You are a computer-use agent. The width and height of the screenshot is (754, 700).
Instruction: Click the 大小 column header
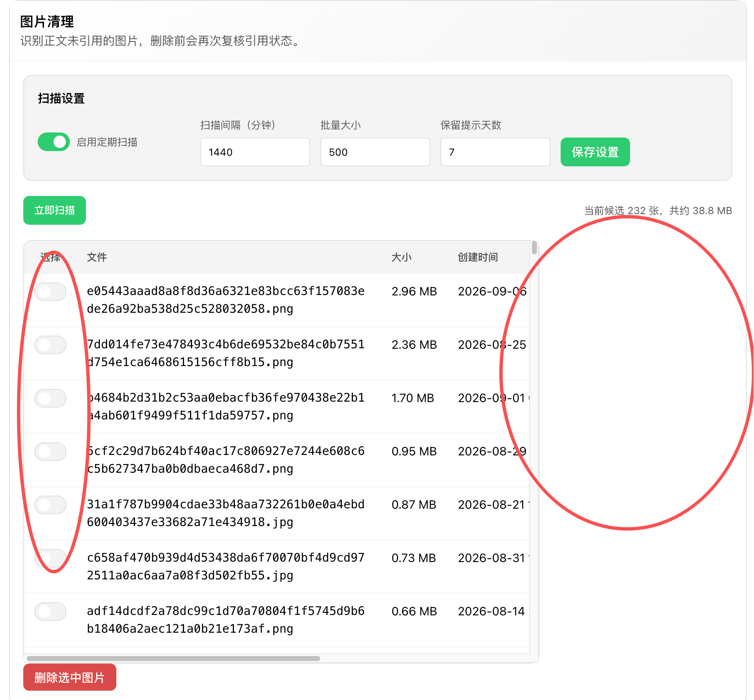pos(402,257)
